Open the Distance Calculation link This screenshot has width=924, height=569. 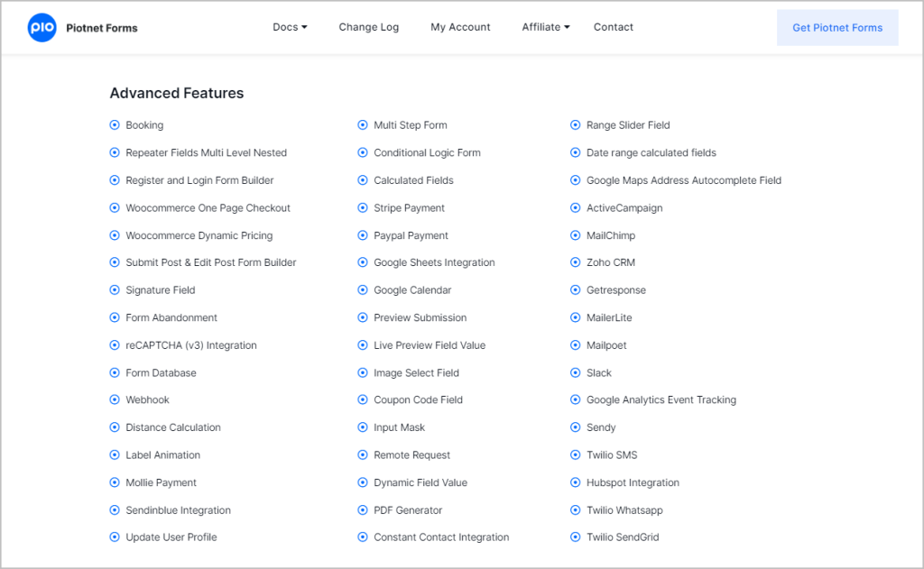173,427
